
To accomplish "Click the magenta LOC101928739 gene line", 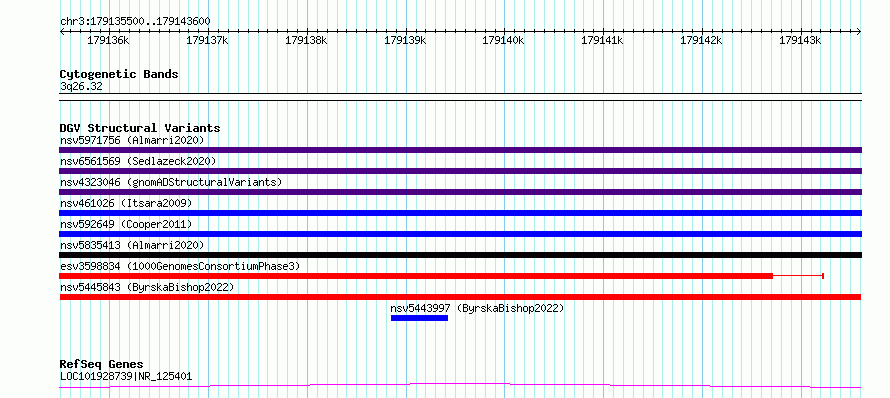I will click(460, 386).
